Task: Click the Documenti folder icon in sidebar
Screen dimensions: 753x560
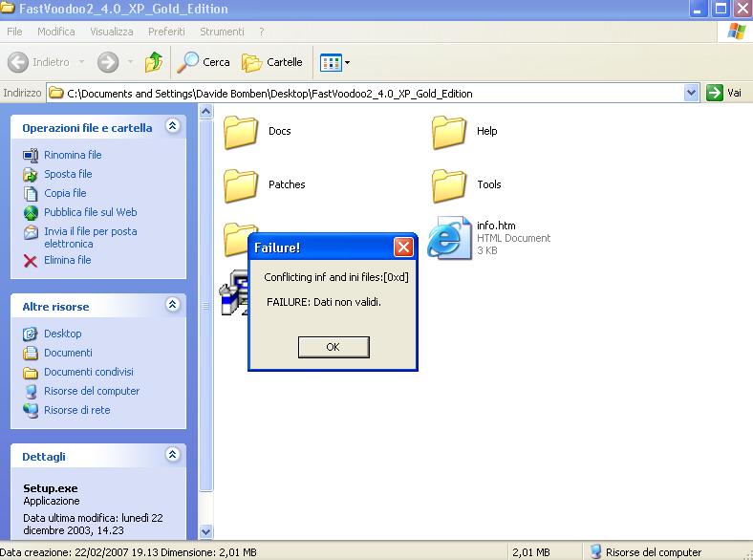Action: click(31, 353)
